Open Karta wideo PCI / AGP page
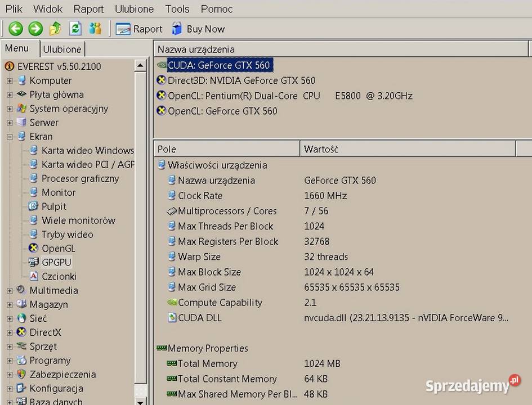 click(x=87, y=164)
